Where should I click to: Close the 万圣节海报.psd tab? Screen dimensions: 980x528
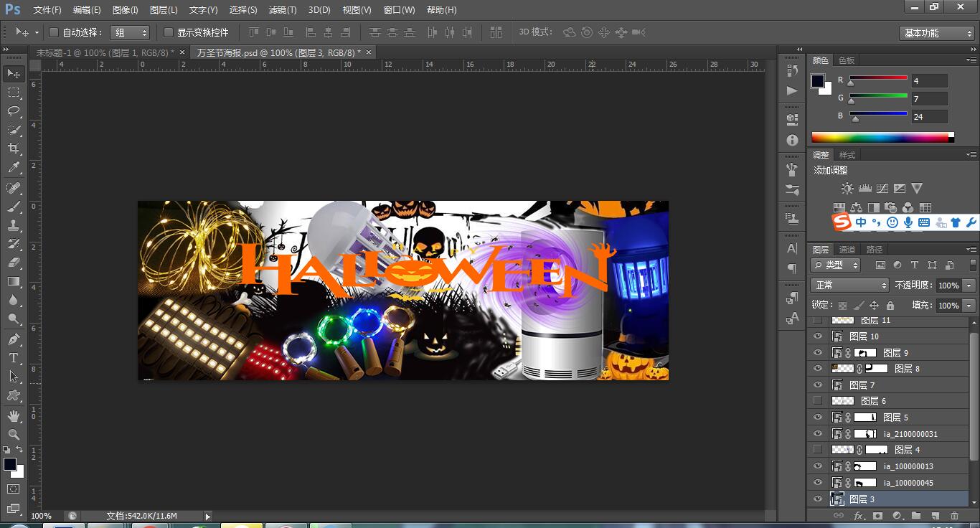(x=369, y=52)
